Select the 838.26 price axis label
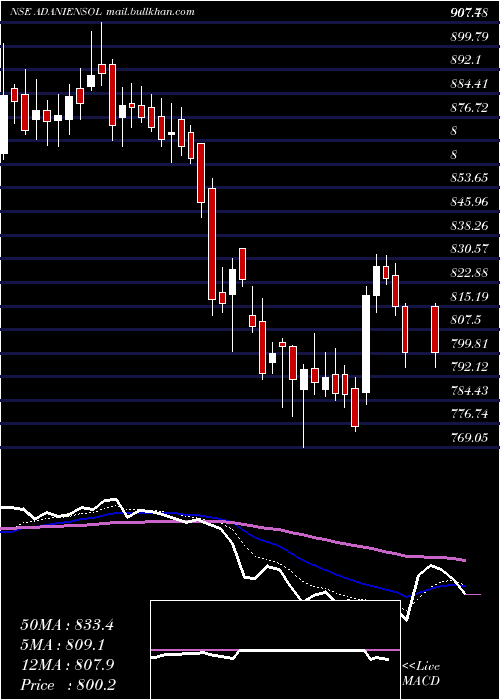Viewport: 500px width, 700px height. (x=469, y=225)
